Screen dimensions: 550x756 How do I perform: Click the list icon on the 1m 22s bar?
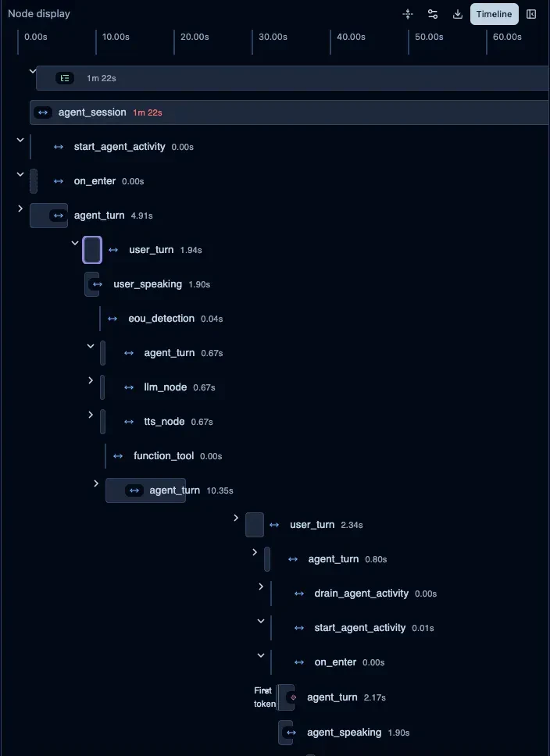pyautogui.click(x=65, y=78)
